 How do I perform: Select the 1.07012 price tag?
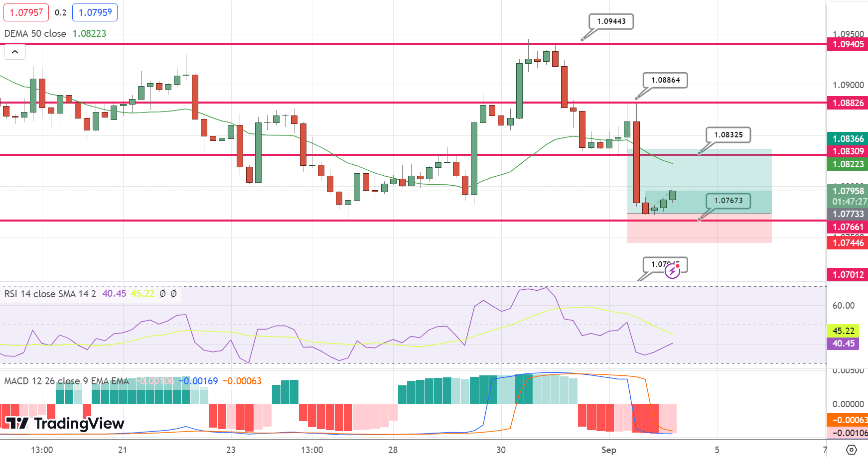pyautogui.click(x=848, y=274)
